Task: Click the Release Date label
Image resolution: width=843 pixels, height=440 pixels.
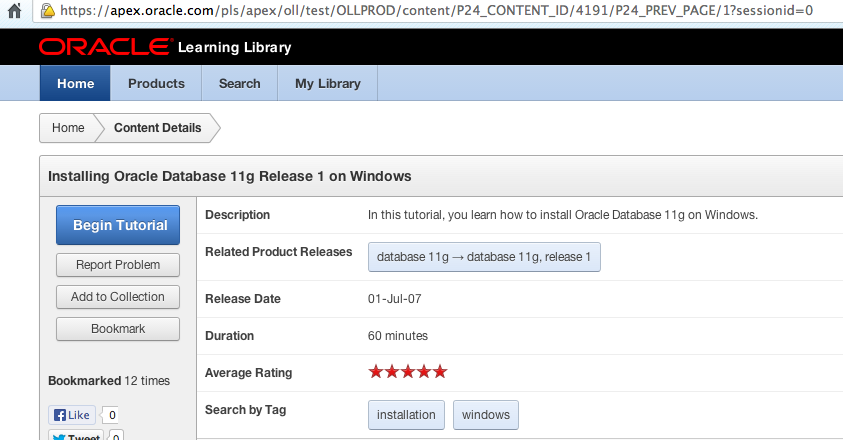Action: [242, 299]
